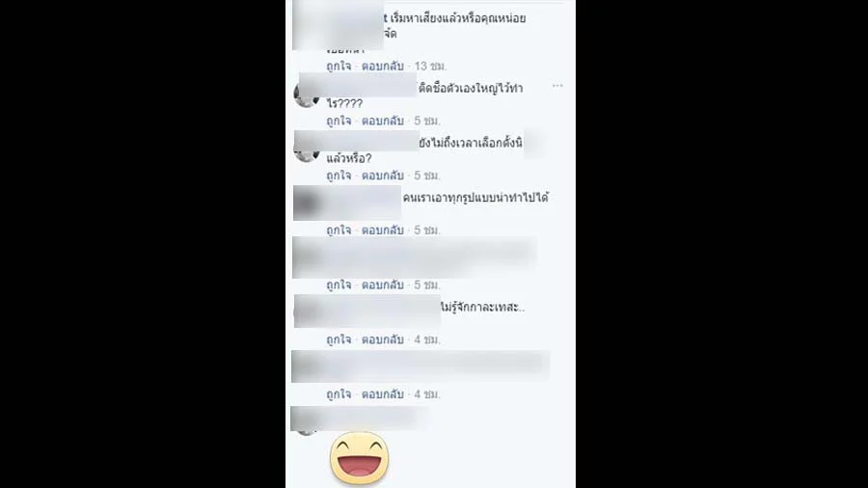Viewport: 868px width, 488px height.
Task: Open the three-dots options menu beside the comment
Action: click(557, 86)
